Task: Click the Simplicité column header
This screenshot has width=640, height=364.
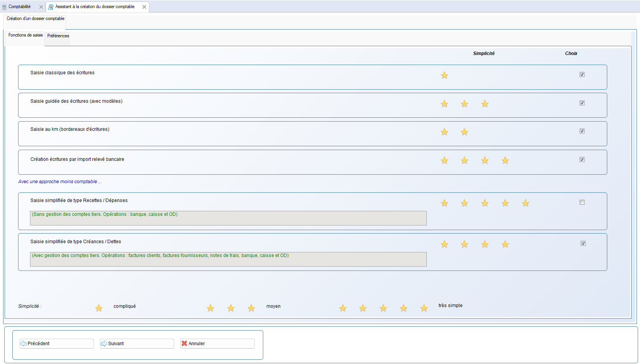Action: (484, 53)
